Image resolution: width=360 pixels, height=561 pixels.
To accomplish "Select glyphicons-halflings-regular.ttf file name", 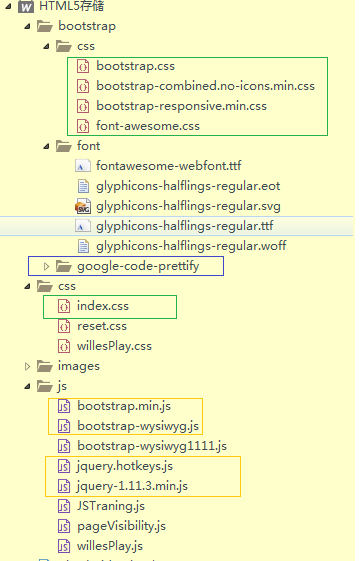I will 185,226.
